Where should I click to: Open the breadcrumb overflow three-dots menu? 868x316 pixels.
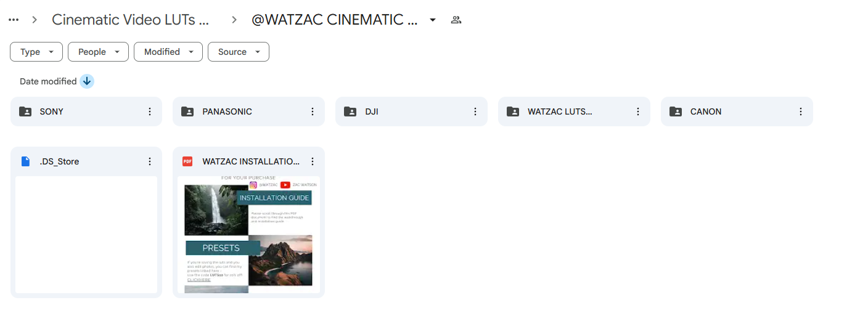pyautogui.click(x=14, y=20)
